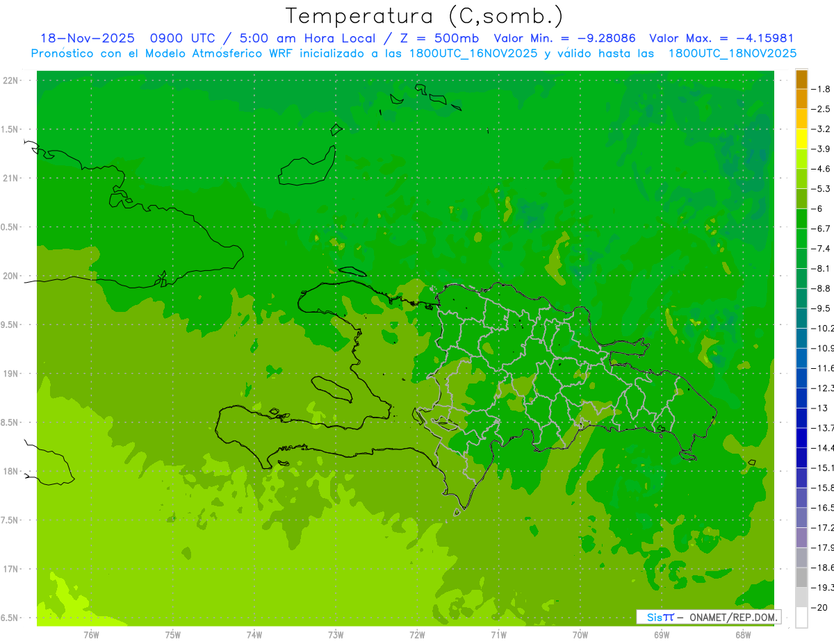Pick the white swatch below -20
This screenshot has width=834, height=644.
801,617
